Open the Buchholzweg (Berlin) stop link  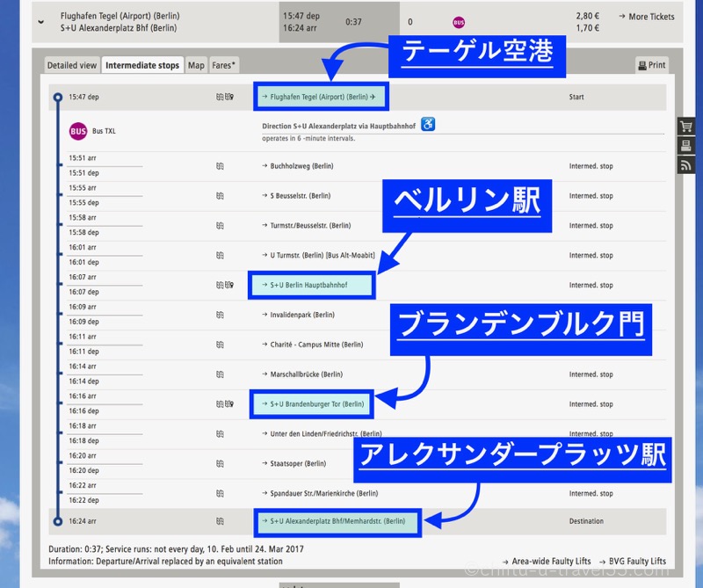(x=298, y=166)
